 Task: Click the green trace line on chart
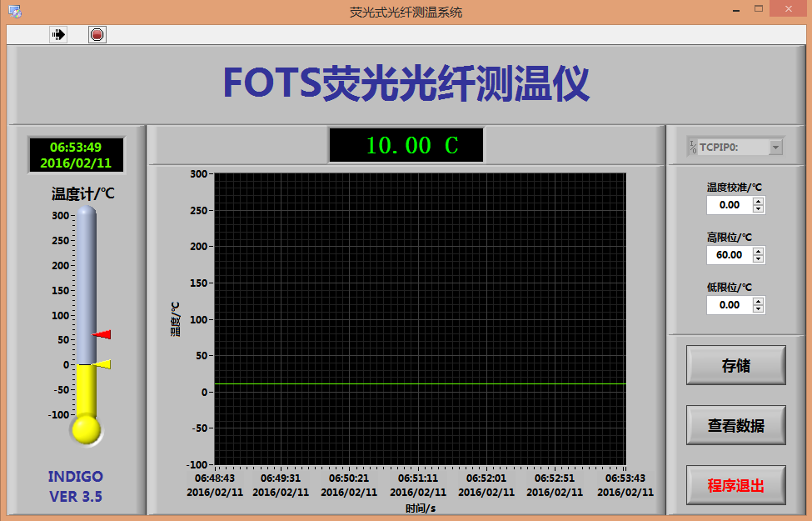pyautogui.click(x=420, y=384)
